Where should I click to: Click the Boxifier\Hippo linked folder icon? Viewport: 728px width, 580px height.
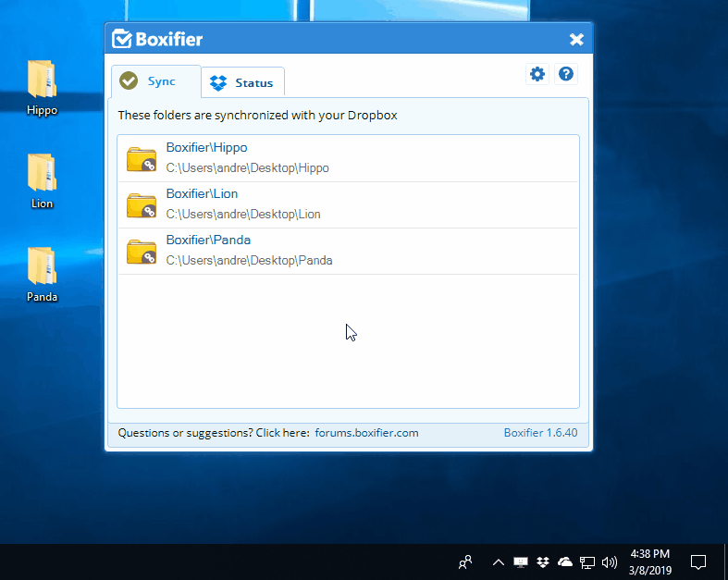point(142,159)
